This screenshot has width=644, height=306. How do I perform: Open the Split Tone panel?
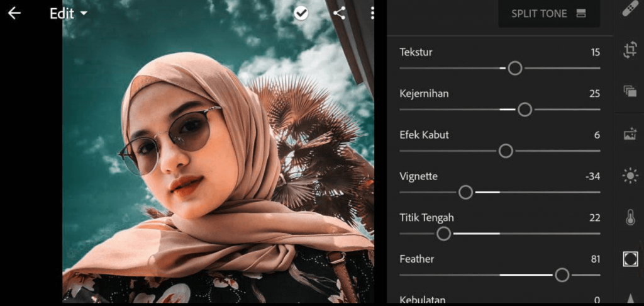548,14
